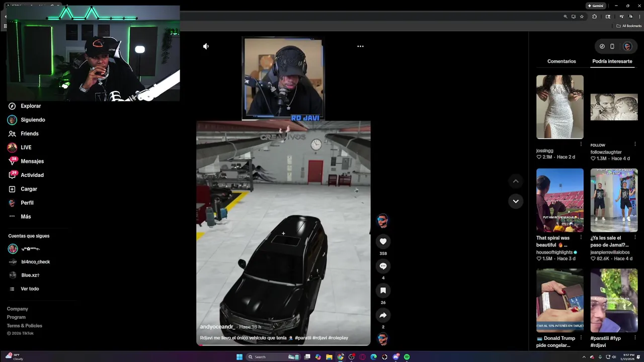Click Chrome zoom magnifier icon

566,17
